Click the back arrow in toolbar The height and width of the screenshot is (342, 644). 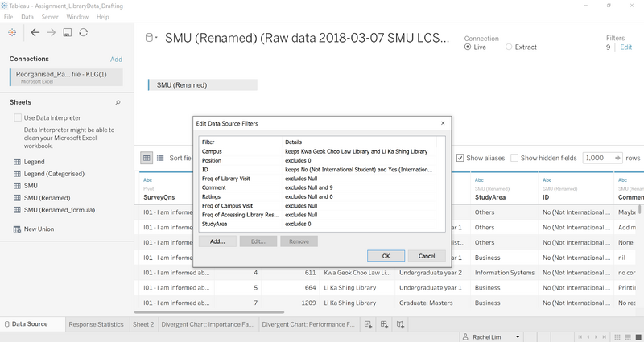click(x=35, y=32)
